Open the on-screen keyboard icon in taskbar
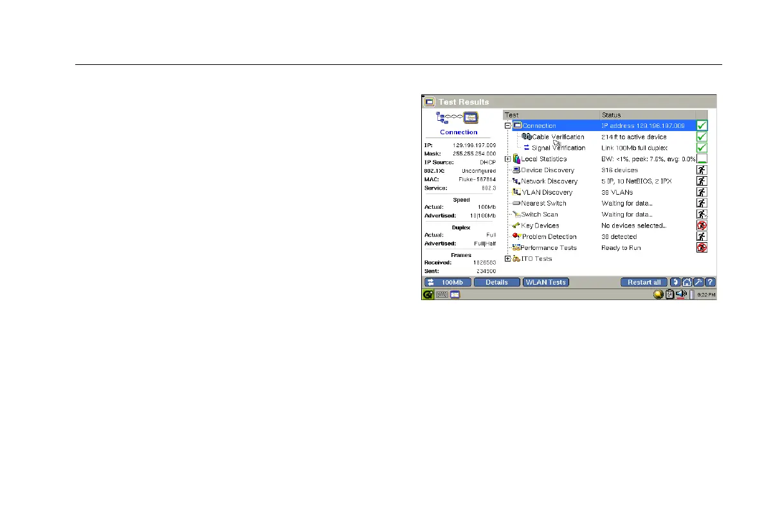Image resolution: width=764 pixels, height=532 pixels. point(442,294)
